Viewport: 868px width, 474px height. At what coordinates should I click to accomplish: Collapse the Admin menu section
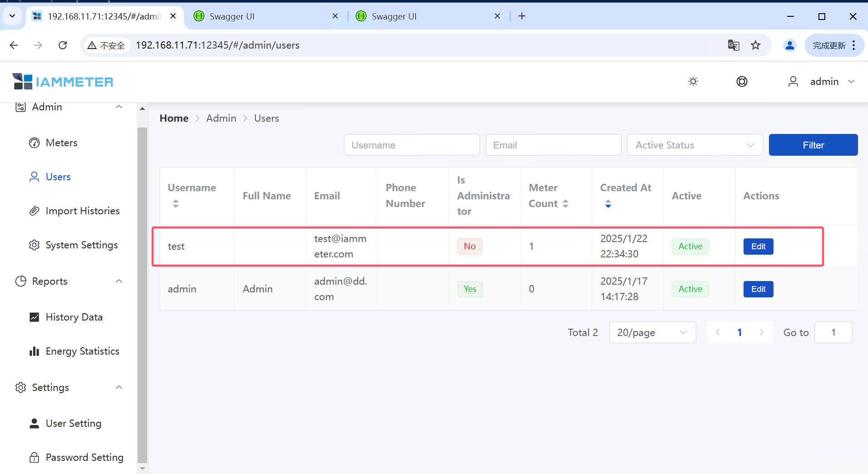coord(119,107)
